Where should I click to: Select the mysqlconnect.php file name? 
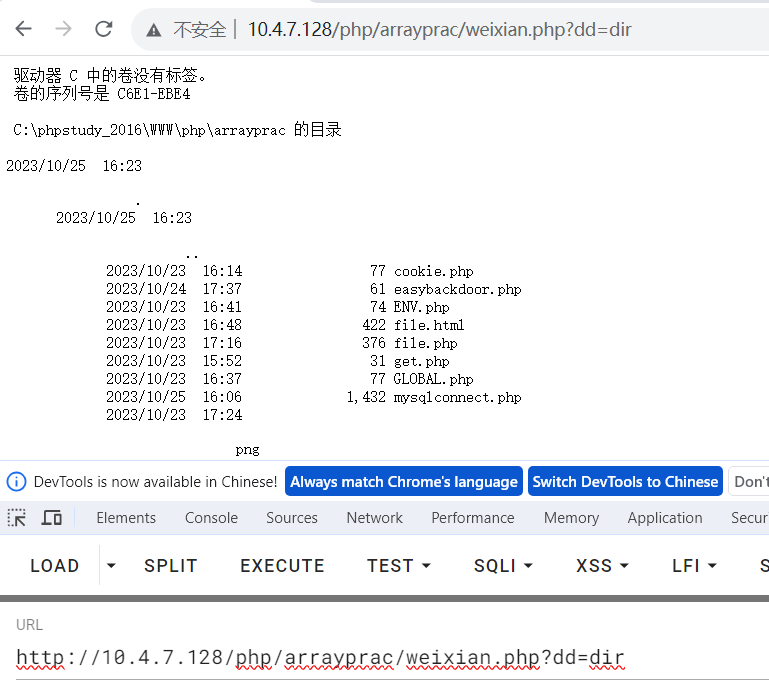[458, 397]
